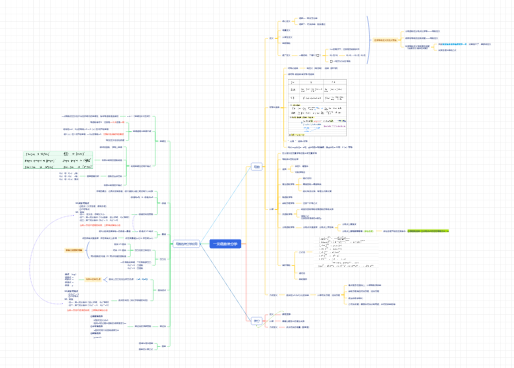Select the outlined branch node joining red branches

click(257, 321)
